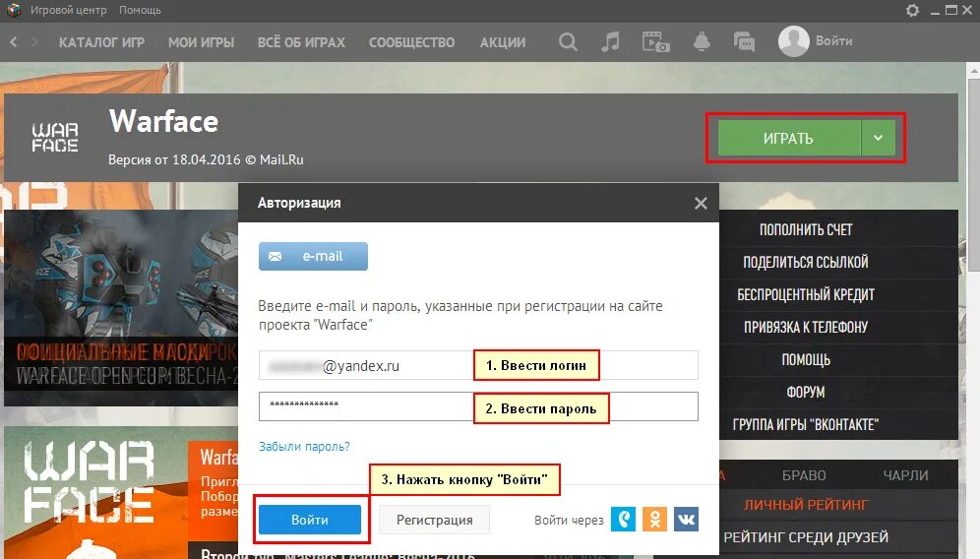980x559 pixels.
Task: Open the notifications bell icon
Action: tap(702, 42)
